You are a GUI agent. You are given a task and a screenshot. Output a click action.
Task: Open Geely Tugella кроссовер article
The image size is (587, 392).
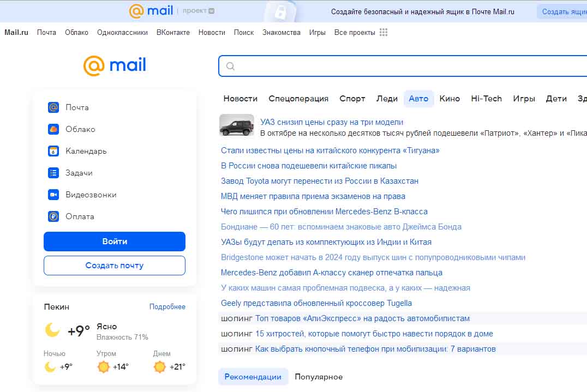[x=316, y=303]
